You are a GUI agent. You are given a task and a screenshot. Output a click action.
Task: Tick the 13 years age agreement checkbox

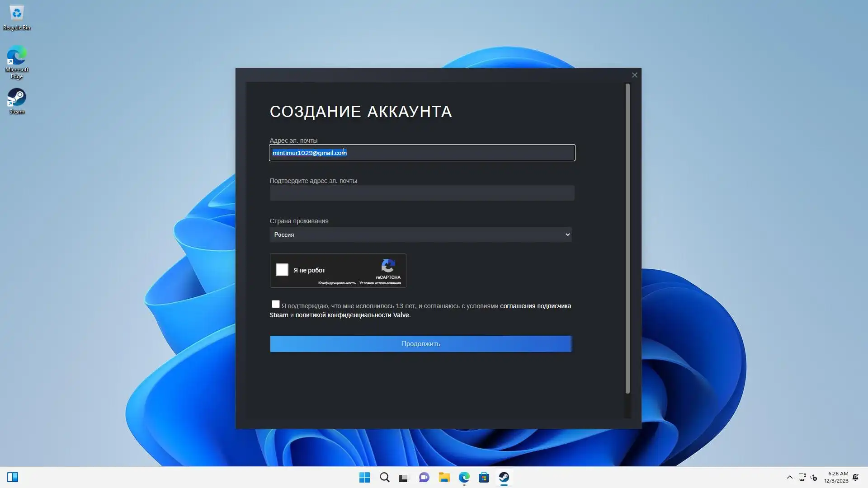point(275,304)
